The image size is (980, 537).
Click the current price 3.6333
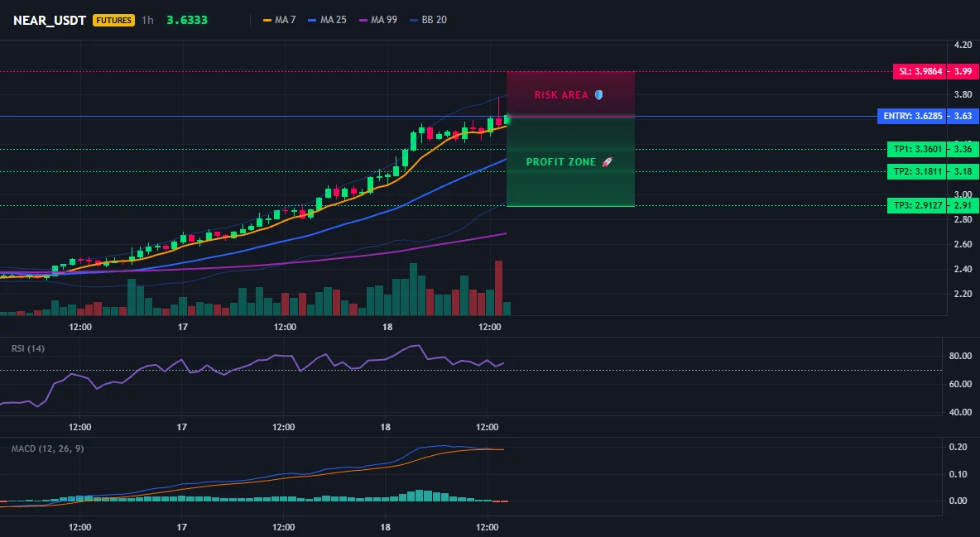pos(187,20)
